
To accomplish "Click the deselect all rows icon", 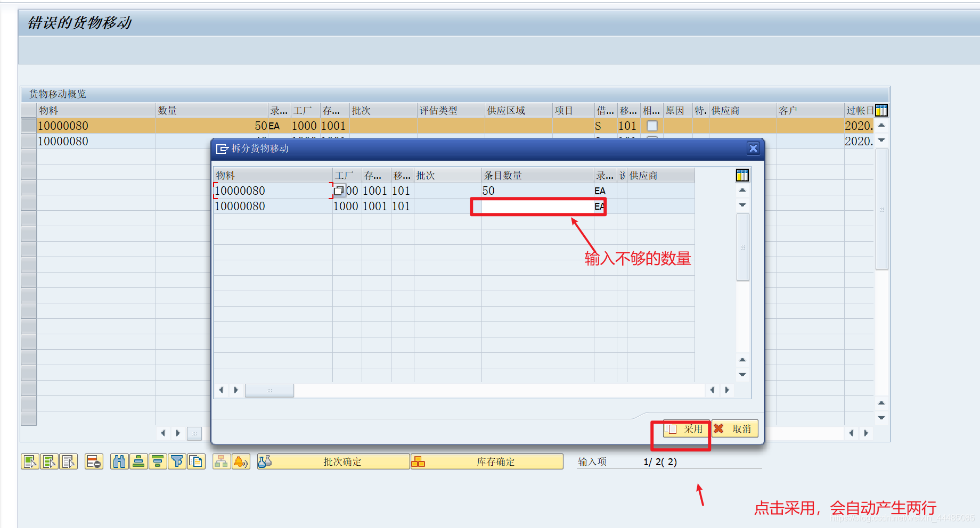I will coord(69,461).
